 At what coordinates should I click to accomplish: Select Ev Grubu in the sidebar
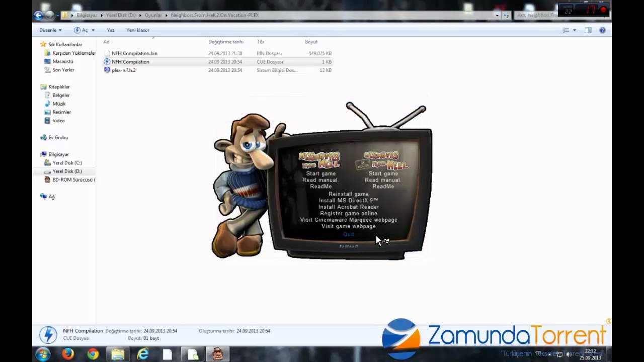(x=58, y=137)
